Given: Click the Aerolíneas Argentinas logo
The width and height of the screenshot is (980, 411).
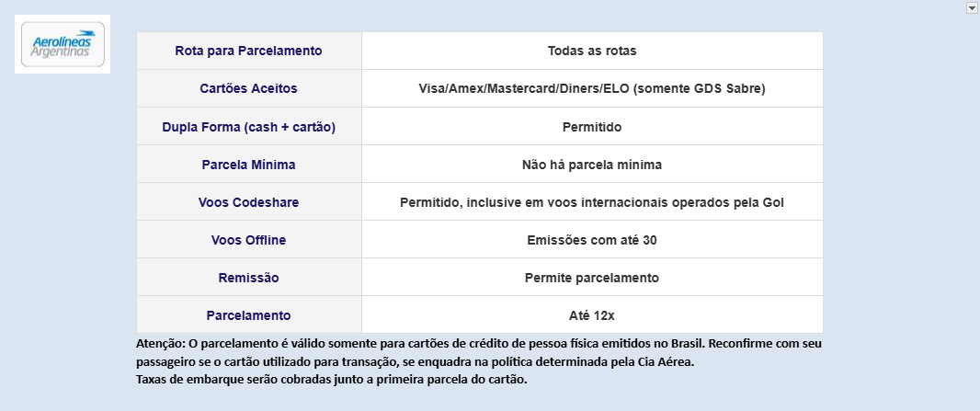Looking at the screenshot, I should click(63, 44).
